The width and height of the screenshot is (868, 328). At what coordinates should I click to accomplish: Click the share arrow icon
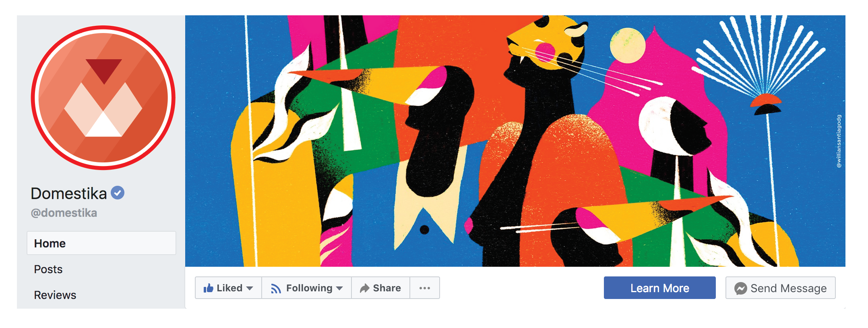coord(364,288)
